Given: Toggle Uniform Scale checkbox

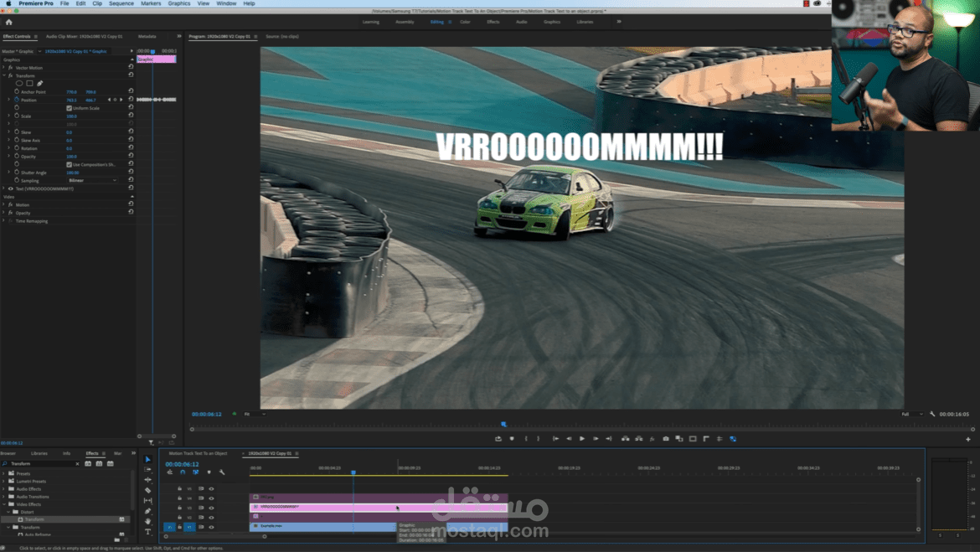Looking at the screenshot, I should click(69, 108).
